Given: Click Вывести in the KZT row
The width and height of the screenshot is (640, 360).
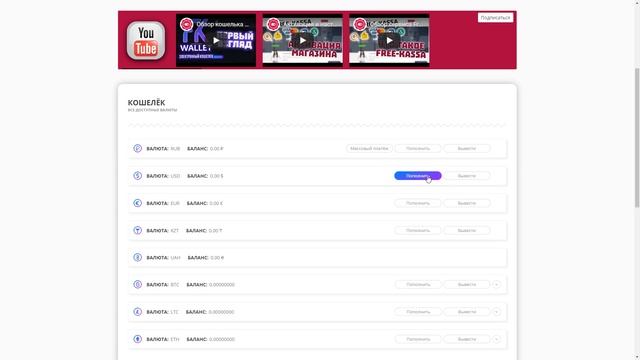Looking at the screenshot, I should coord(467,231).
